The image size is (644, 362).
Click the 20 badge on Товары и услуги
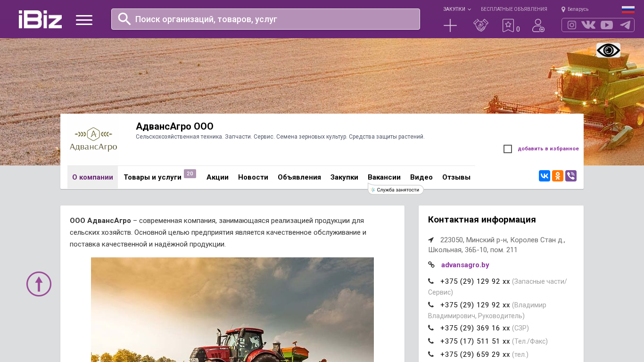[x=190, y=173]
